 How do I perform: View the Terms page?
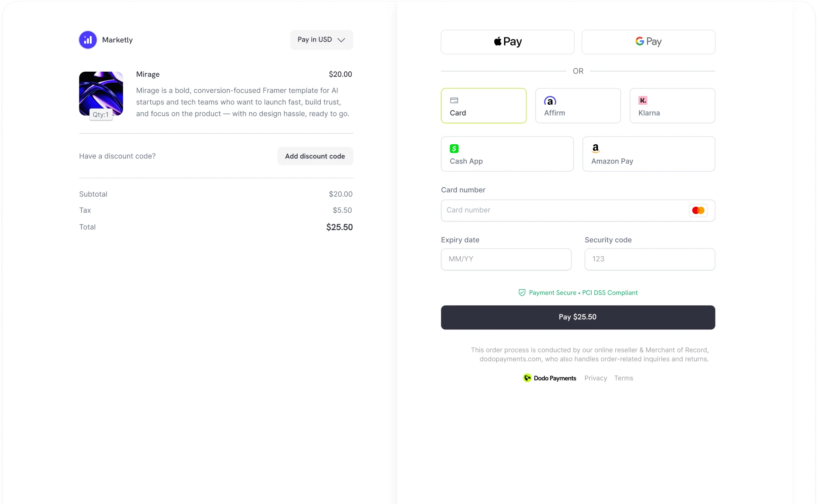click(624, 378)
